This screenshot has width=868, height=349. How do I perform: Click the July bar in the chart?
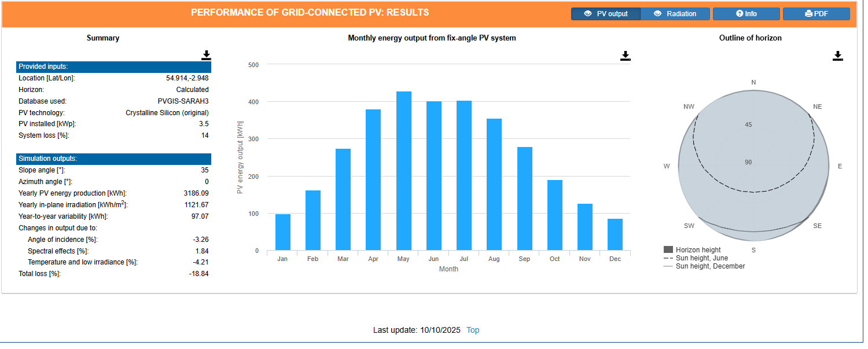point(464,176)
